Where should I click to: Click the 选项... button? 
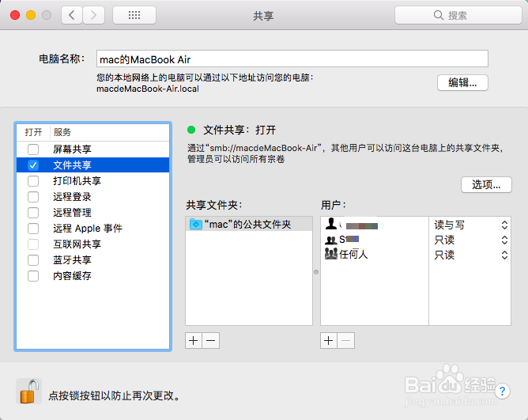486,185
